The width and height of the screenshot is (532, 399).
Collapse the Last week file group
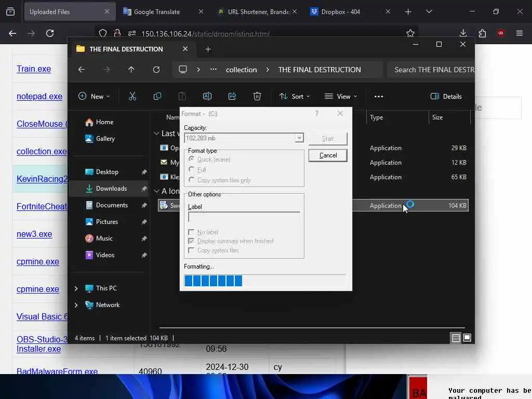(156, 134)
